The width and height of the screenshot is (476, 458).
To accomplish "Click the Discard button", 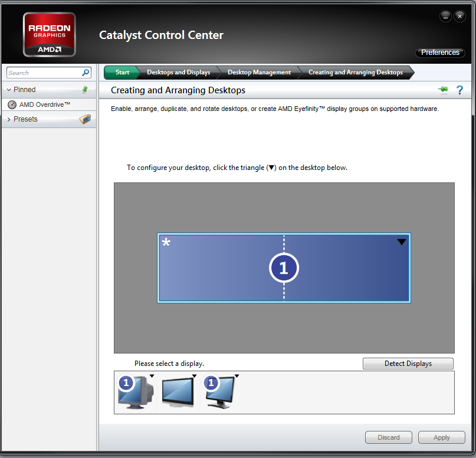I will coord(389,437).
